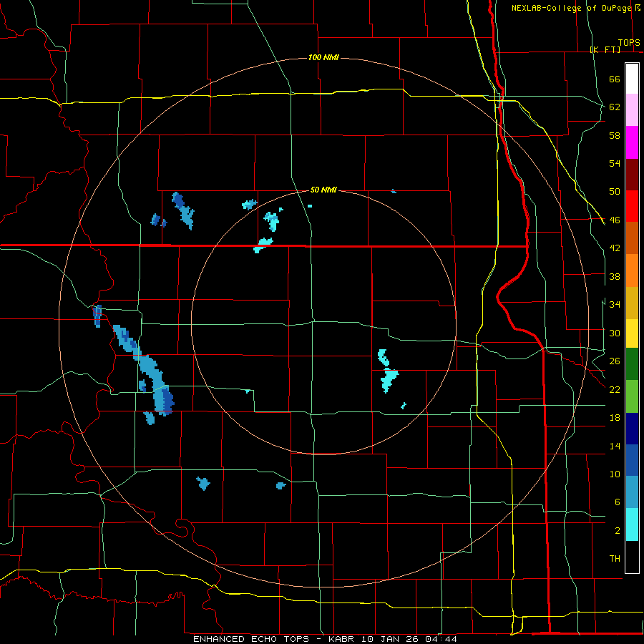
Task: Select the sky blue legend swatch
Action: tap(632, 492)
